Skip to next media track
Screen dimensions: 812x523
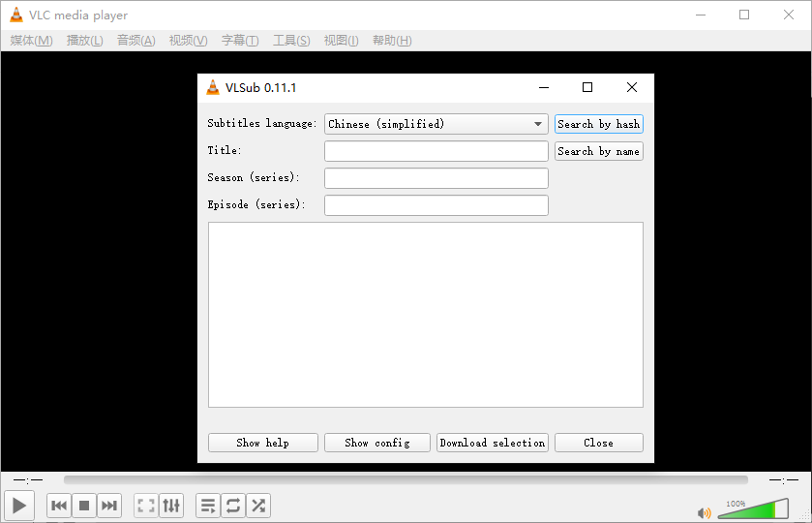click(108, 506)
